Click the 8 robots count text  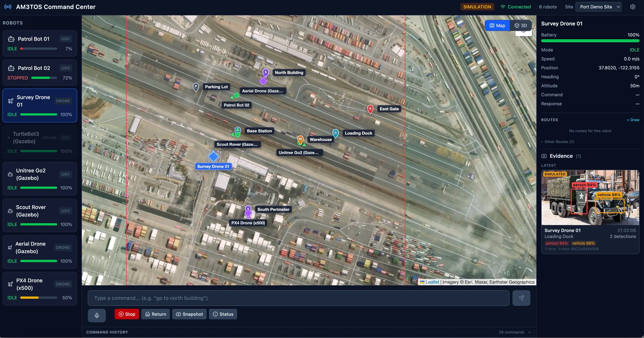[x=548, y=7]
